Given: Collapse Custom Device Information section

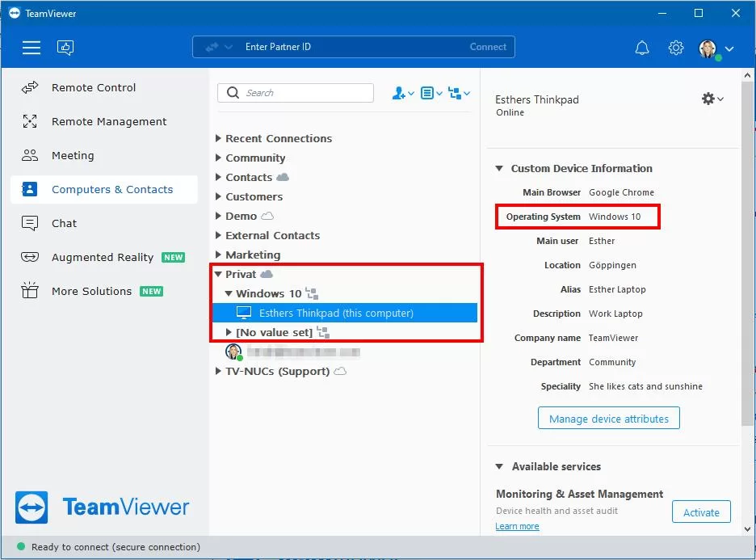Looking at the screenshot, I should 499,169.
